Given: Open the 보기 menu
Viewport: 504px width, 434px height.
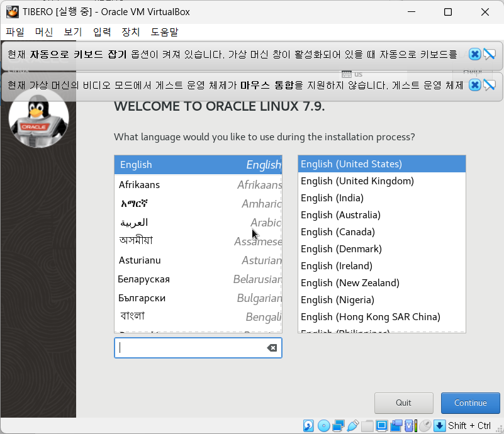Looking at the screenshot, I should pyautogui.click(x=73, y=32).
